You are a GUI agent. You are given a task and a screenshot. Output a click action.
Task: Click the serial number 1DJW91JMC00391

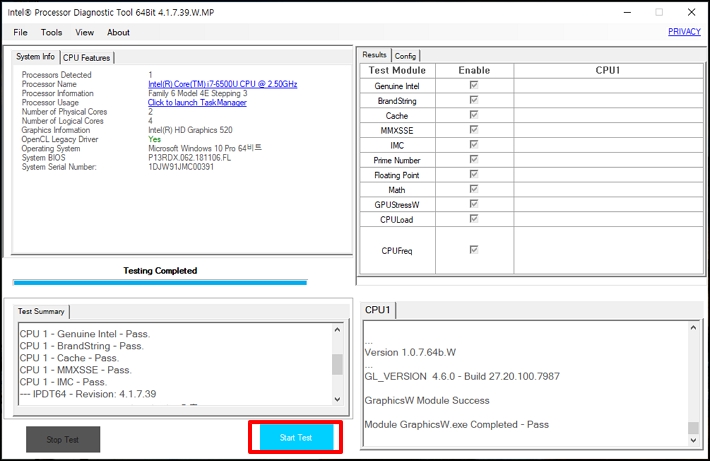[x=181, y=167]
